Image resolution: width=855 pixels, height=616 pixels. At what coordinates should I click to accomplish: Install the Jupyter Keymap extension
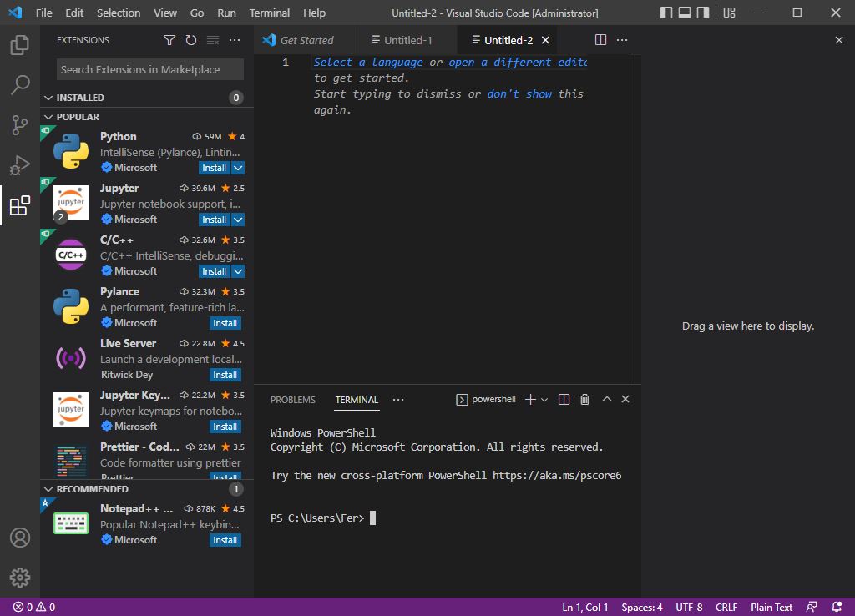point(225,427)
